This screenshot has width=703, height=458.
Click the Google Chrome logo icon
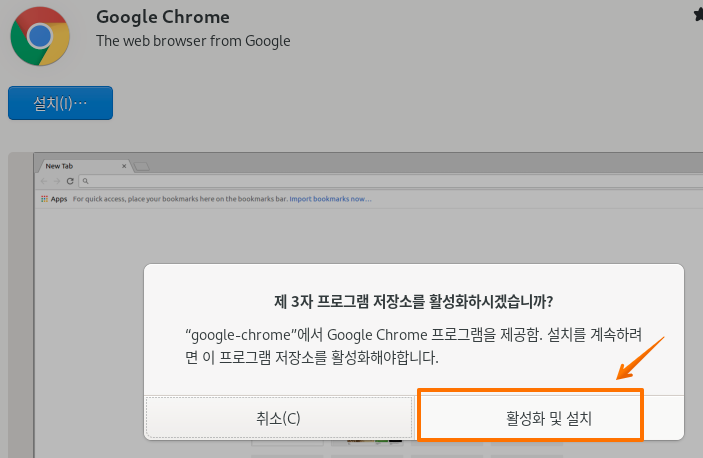coord(40,36)
